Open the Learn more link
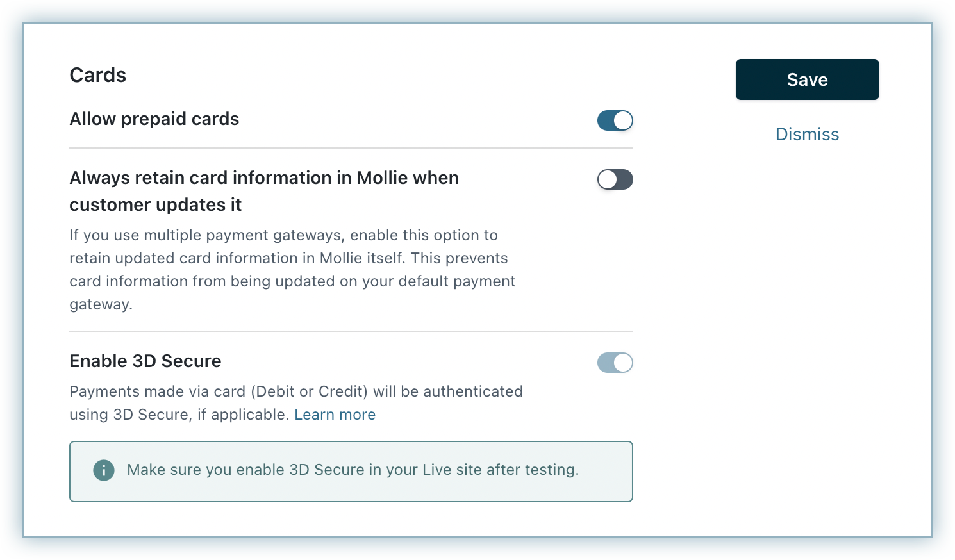This screenshot has width=955, height=560. click(335, 415)
